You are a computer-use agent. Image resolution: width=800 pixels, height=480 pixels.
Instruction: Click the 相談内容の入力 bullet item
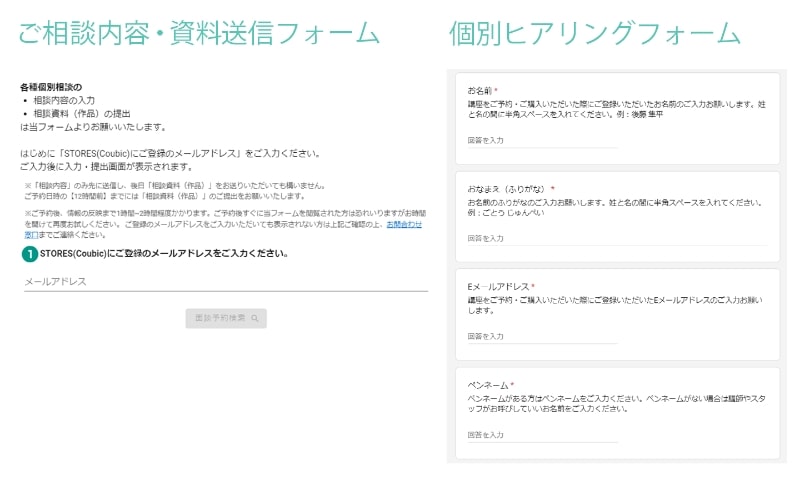tap(64, 100)
